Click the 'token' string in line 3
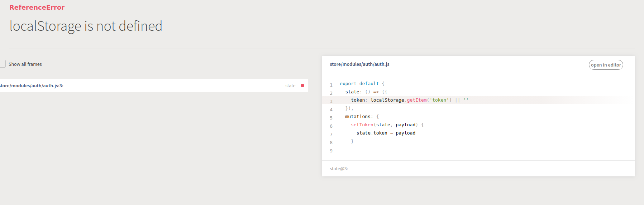 click(x=439, y=100)
